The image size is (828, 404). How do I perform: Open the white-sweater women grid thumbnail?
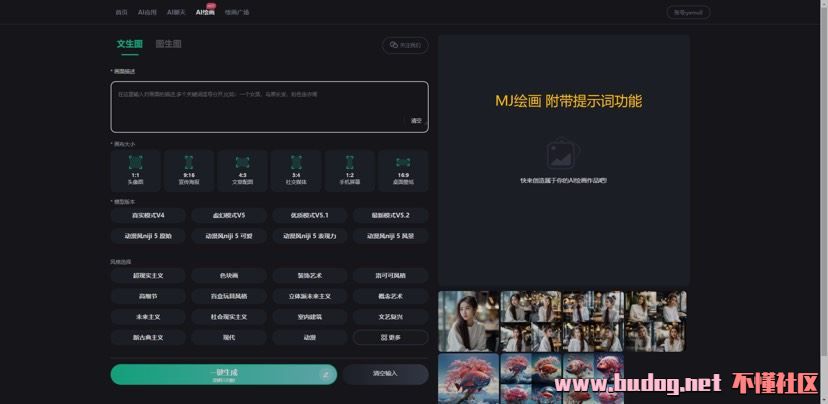655,321
